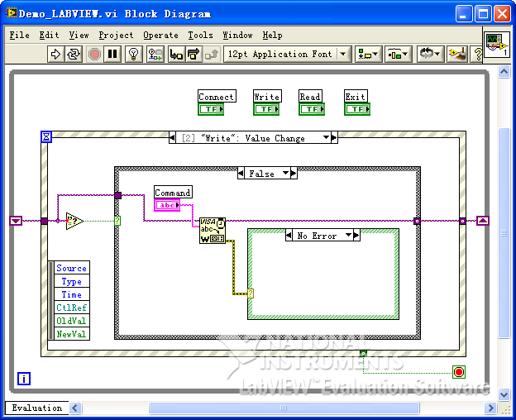
Task: Click the Context Help question mark button
Action: click(477, 54)
